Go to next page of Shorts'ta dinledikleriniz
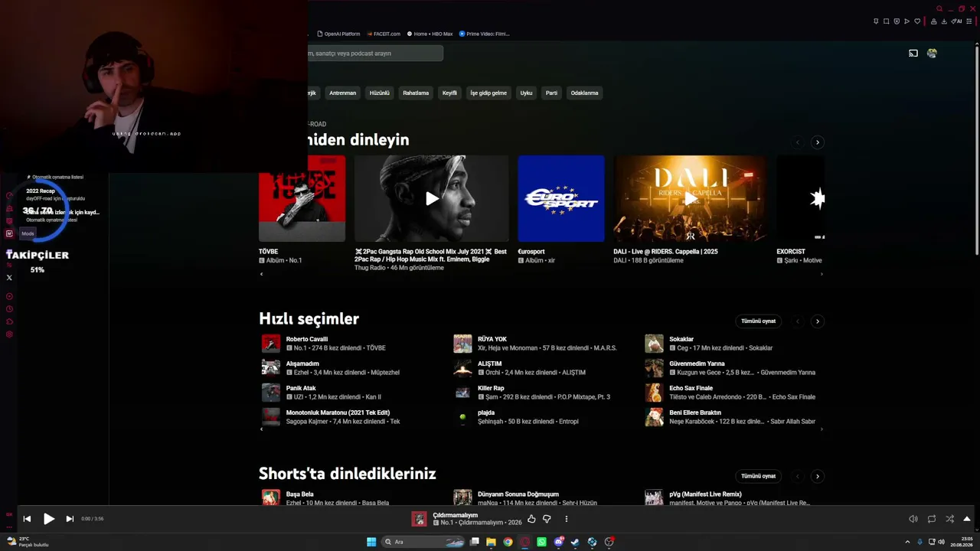This screenshot has height=551, width=980. (x=817, y=476)
